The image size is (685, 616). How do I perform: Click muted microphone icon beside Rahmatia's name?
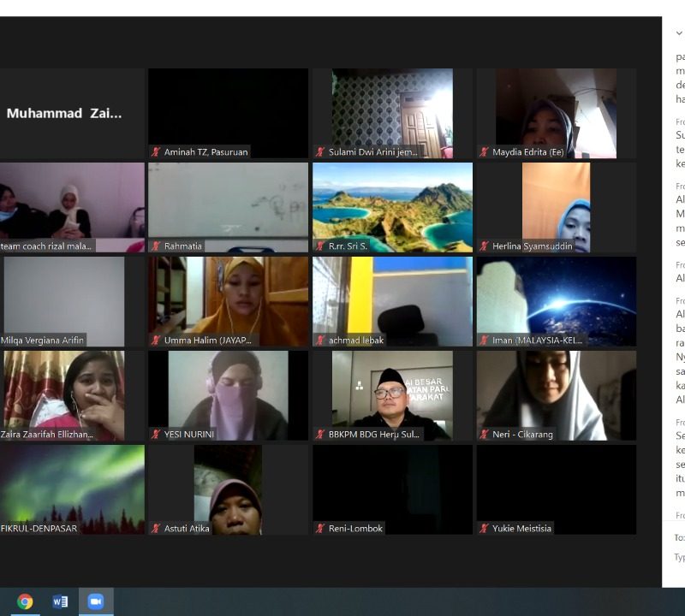pos(156,246)
